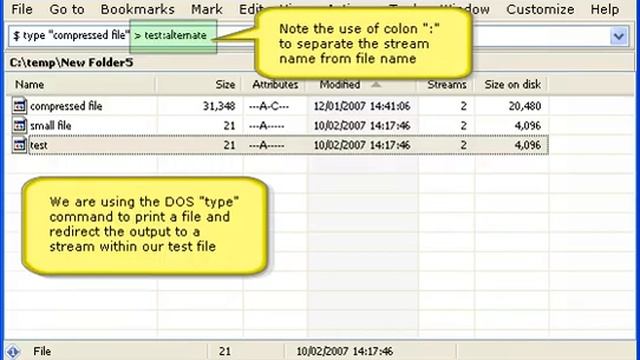The height and width of the screenshot is (360, 640).
Task: Click the info icon in status bar
Action: click(13, 351)
